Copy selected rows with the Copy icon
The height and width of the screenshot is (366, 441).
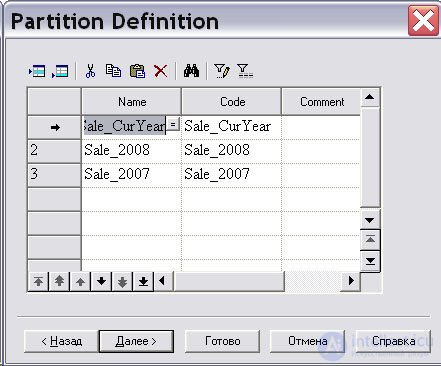pyautogui.click(x=113, y=71)
